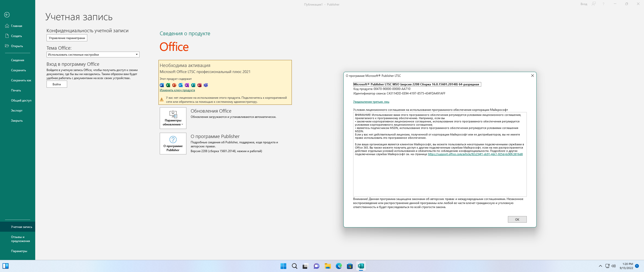Open Уведомления третьих лиц link
This screenshot has height=272, width=644.
(371, 102)
